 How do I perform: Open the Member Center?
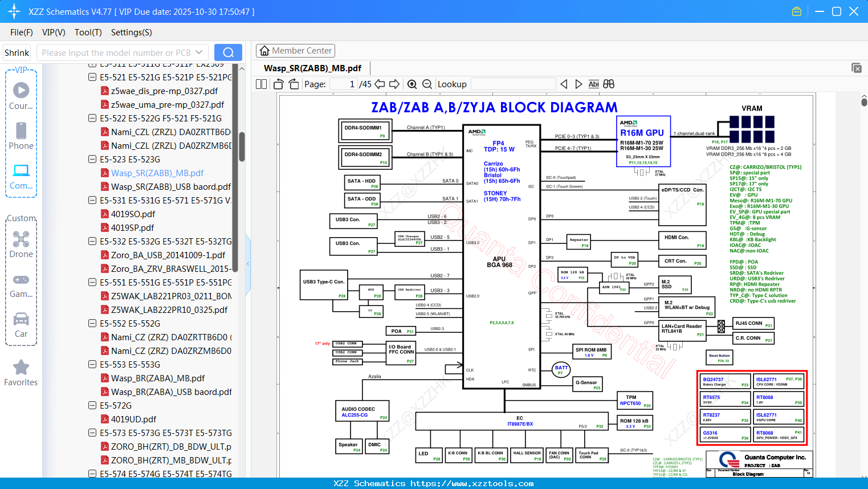(295, 51)
